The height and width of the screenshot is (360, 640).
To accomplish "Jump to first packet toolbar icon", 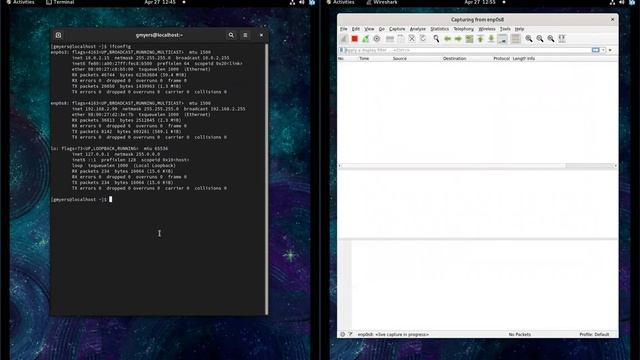I will point(480,39).
